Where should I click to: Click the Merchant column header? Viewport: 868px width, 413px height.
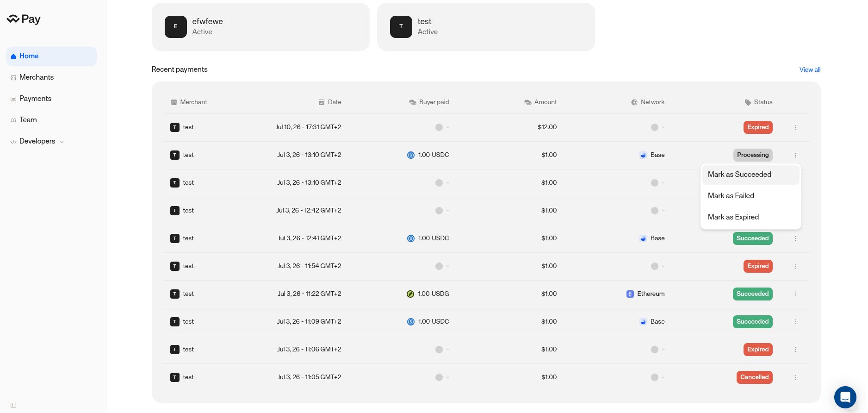coord(189,102)
